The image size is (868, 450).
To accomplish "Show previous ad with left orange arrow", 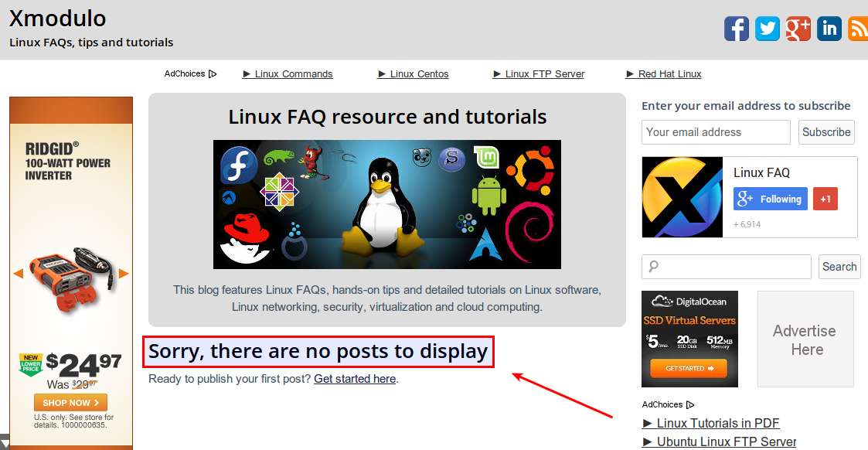I will coord(19,273).
